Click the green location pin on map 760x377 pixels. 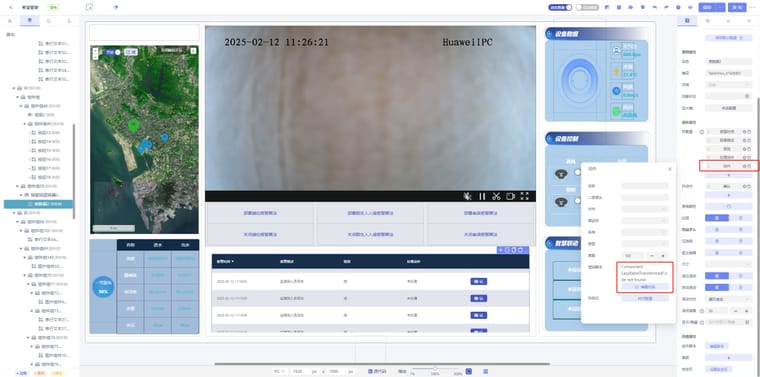pos(133,126)
